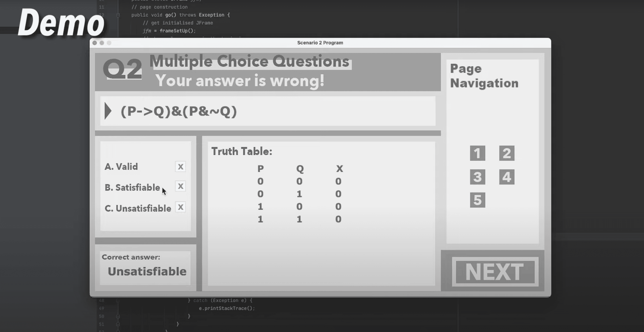The width and height of the screenshot is (644, 332).
Task: Click the triangle beside the formula
Action: click(x=108, y=111)
